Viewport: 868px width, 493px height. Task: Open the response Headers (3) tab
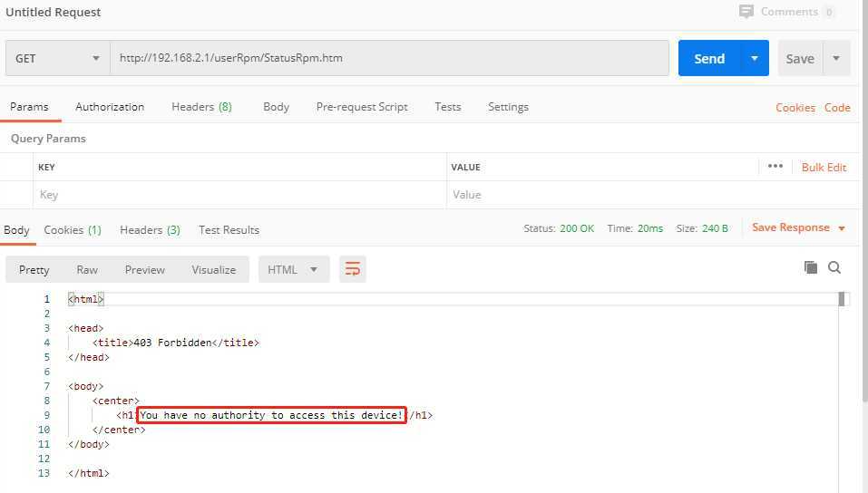(150, 229)
